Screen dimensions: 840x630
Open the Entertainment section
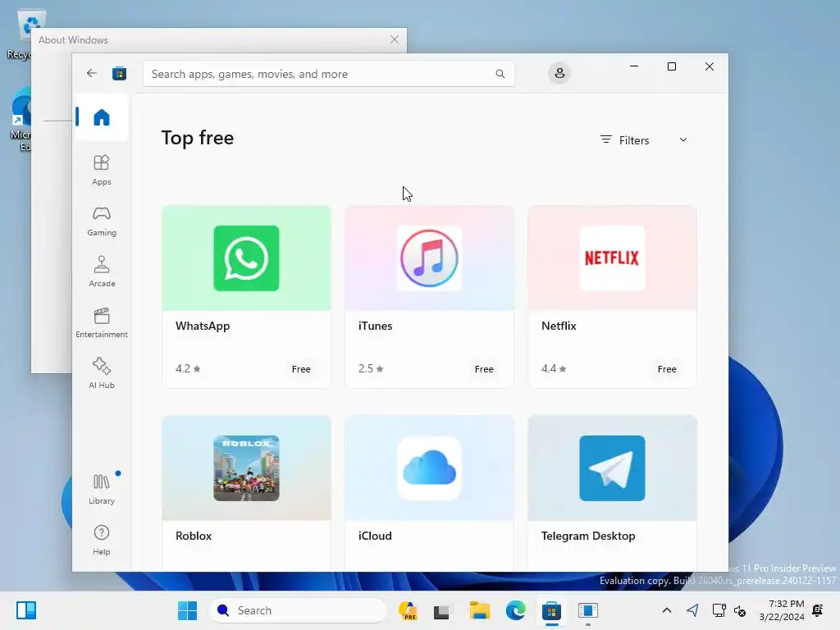tap(101, 323)
